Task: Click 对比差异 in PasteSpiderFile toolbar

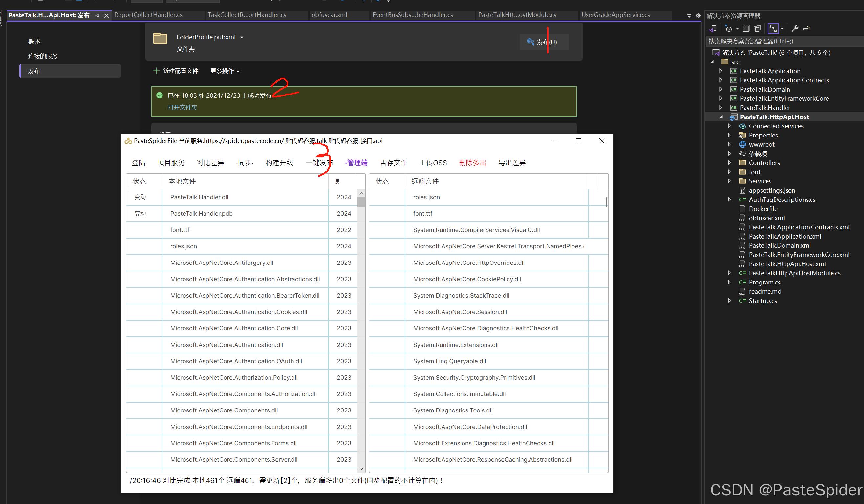Action: pos(210,163)
